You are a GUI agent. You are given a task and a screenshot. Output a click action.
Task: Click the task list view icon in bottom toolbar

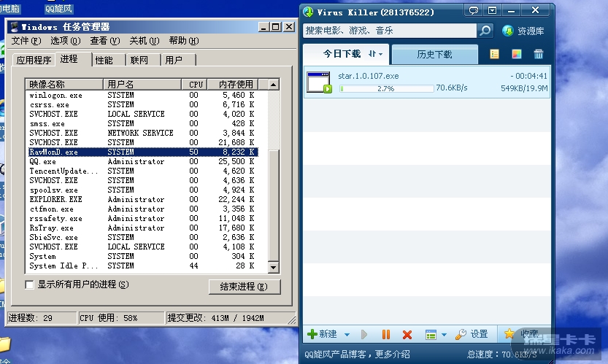[x=431, y=335]
